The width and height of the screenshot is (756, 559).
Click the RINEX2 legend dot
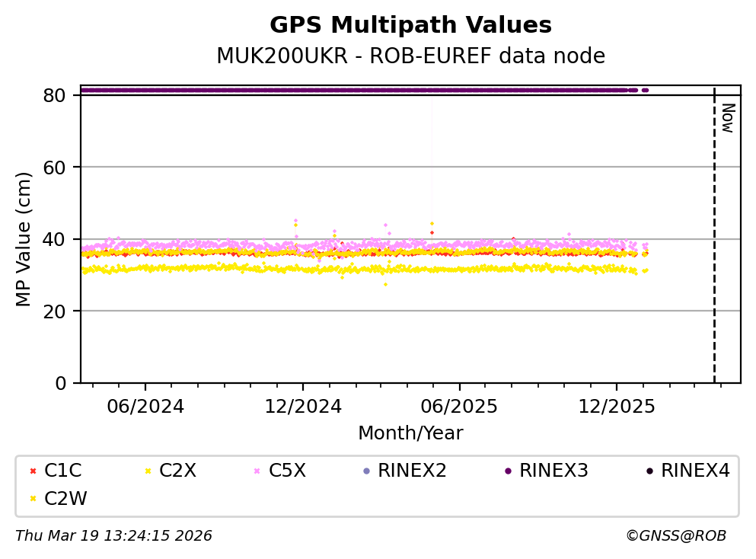366,471
